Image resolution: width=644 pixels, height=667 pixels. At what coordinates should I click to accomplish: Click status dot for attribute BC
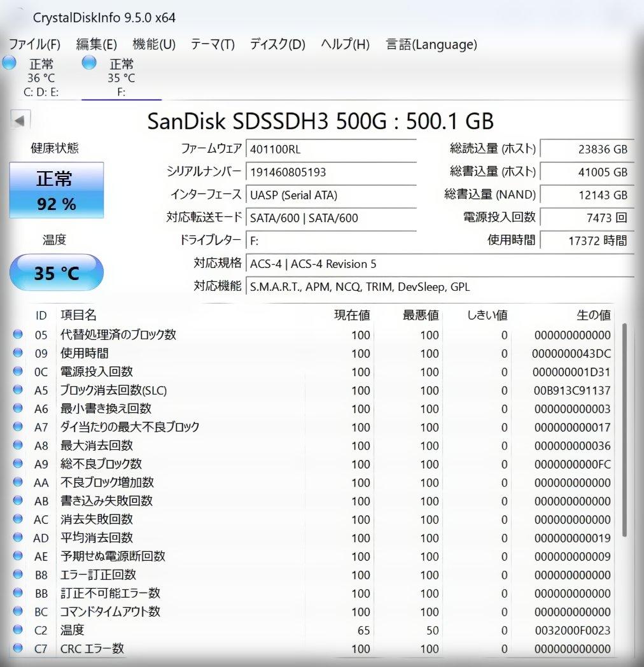[18, 611]
